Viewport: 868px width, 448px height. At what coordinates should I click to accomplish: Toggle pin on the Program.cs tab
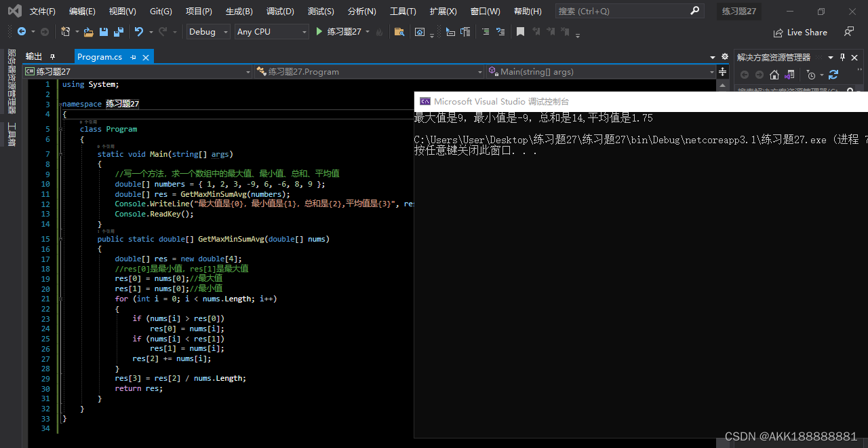click(134, 57)
